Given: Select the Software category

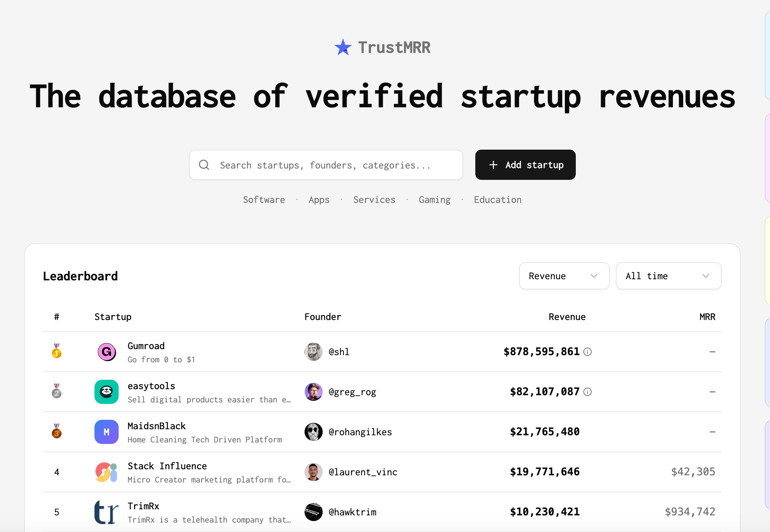Looking at the screenshot, I should point(264,200).
